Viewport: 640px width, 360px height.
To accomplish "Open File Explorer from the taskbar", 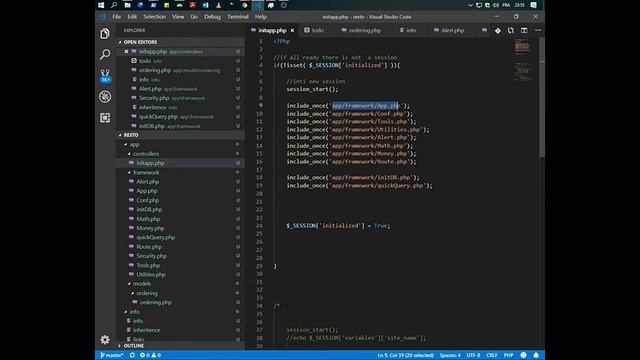I will pyautogui.click(x=127, y=5).
